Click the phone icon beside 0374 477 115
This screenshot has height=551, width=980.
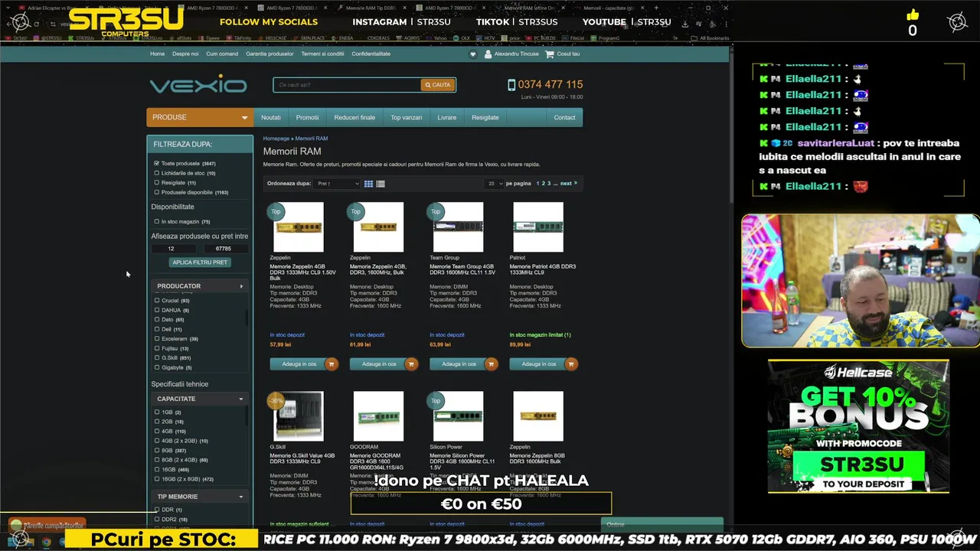(511, 85)
